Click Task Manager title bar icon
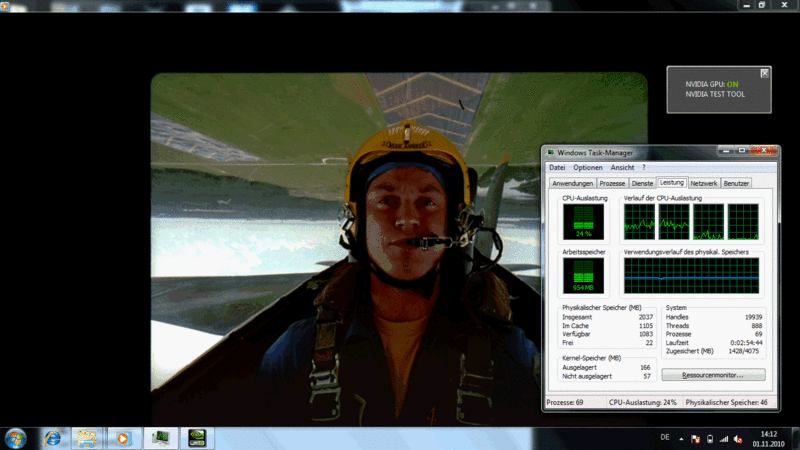 551,153
